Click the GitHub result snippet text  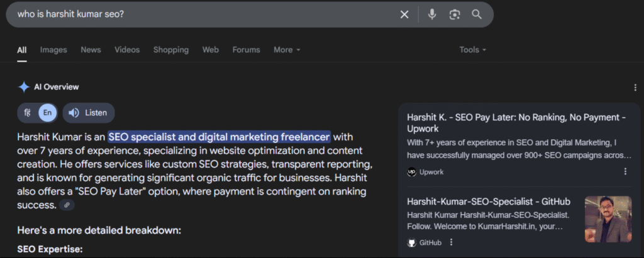coord(488,221)
